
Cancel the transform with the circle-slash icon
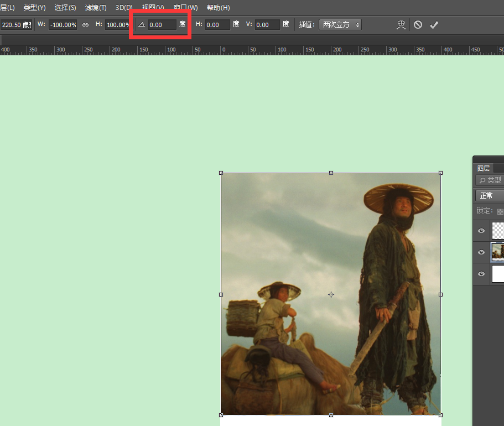418,25
